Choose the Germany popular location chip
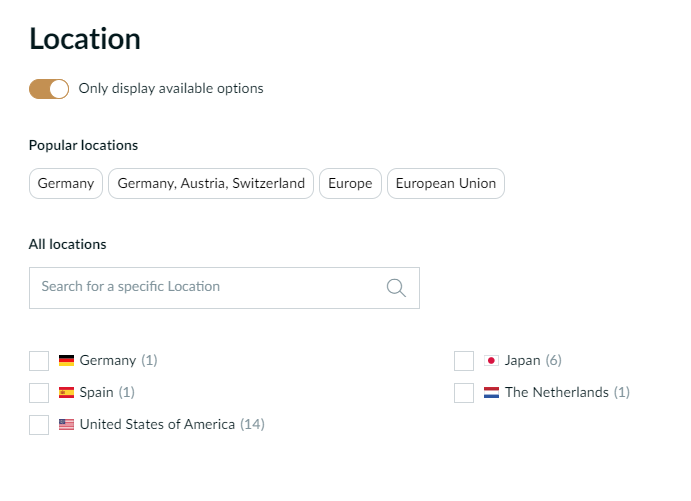Screen dimensions: 691x501 click(66, 184)
